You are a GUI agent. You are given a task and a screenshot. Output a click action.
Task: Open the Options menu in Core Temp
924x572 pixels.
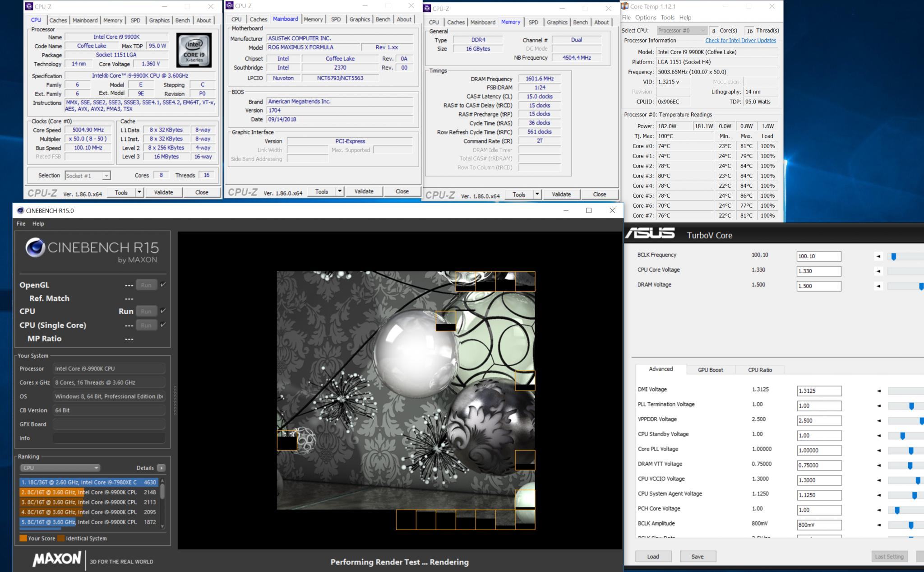coord(646,17)
